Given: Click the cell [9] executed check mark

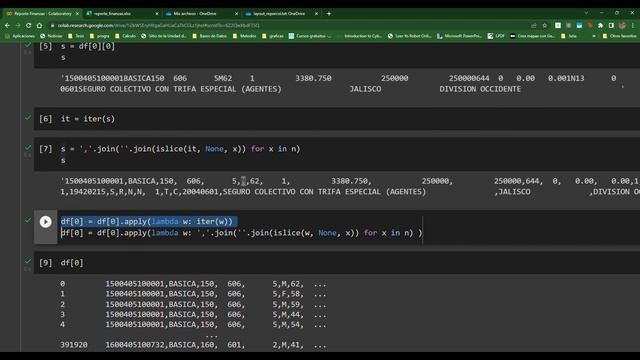Looking at the screenshot, I should [28, 261].
